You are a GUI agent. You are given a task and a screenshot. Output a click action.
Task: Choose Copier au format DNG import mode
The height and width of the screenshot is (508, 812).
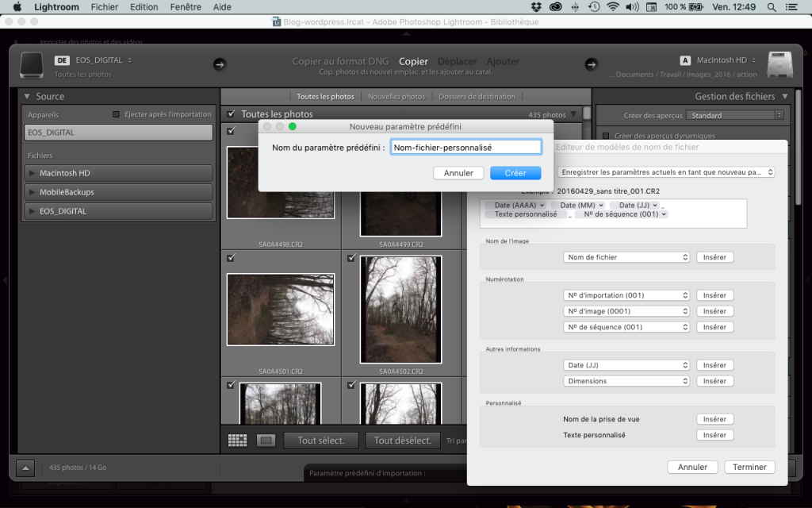(340, 62)
